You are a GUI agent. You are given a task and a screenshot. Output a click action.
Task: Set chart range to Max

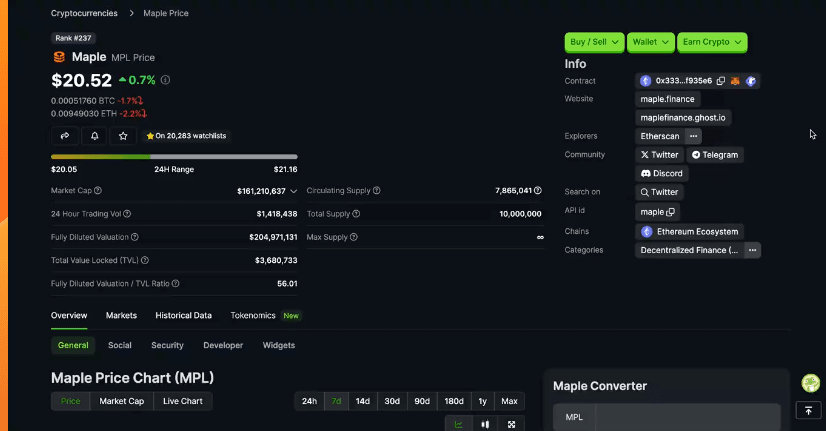(x=509, y=401)
